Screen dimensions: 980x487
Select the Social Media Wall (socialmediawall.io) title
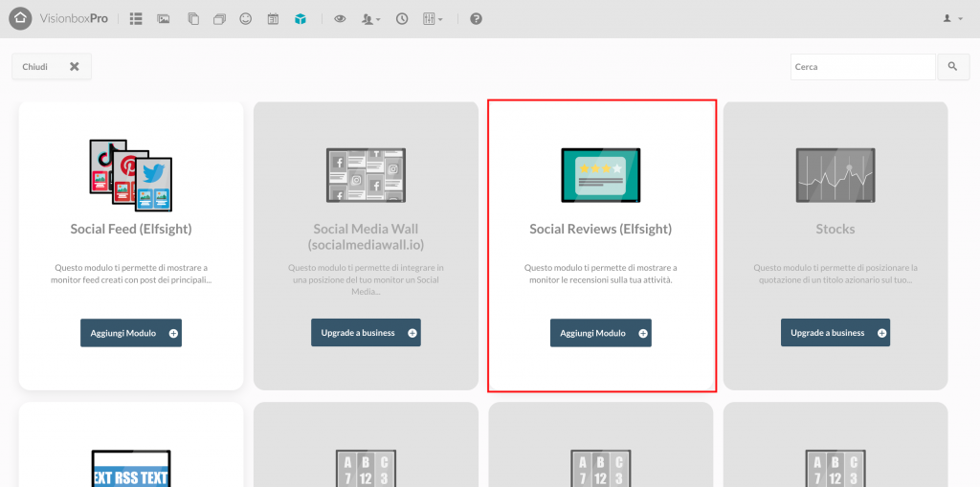pos(367,236)
